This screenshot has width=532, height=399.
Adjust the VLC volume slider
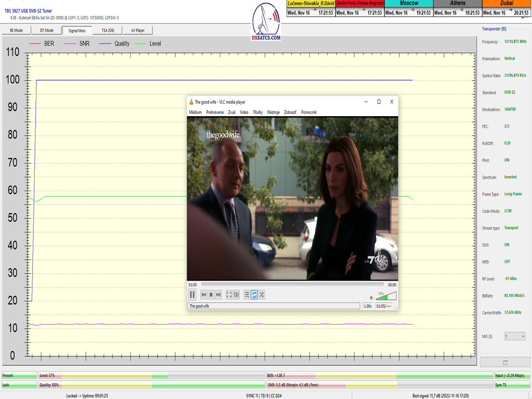[x=386, y=297]
